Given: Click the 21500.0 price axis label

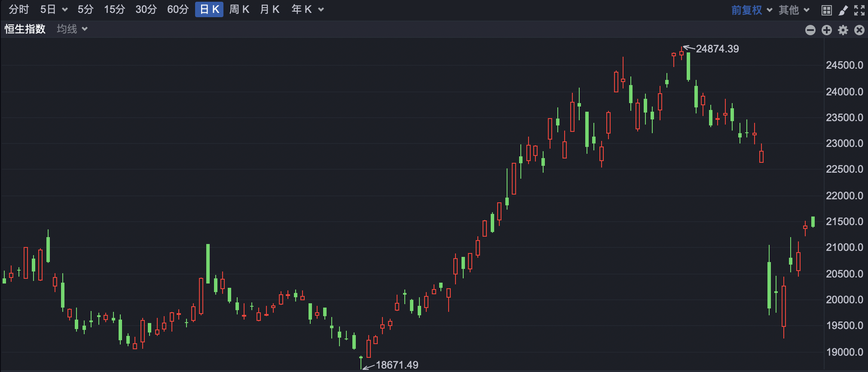Looking at the screenshot, I should point(844,222).
